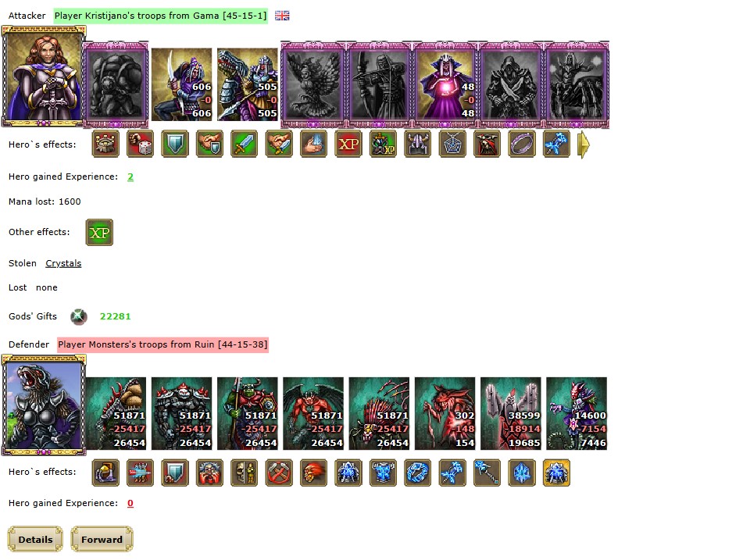The height and width of the screenshot is (560, 743).
Task: Click the flaming red skull defender effect
Action: pyautogui.click(x=314, y=473)
